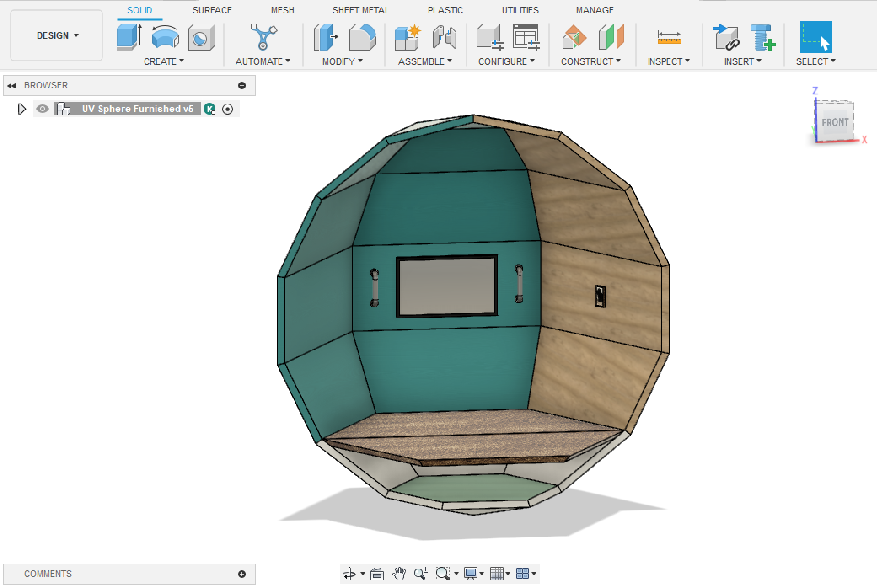Activate the Select tool icon
The width and height of the screenshot is (877, 588).
point(816,37)
